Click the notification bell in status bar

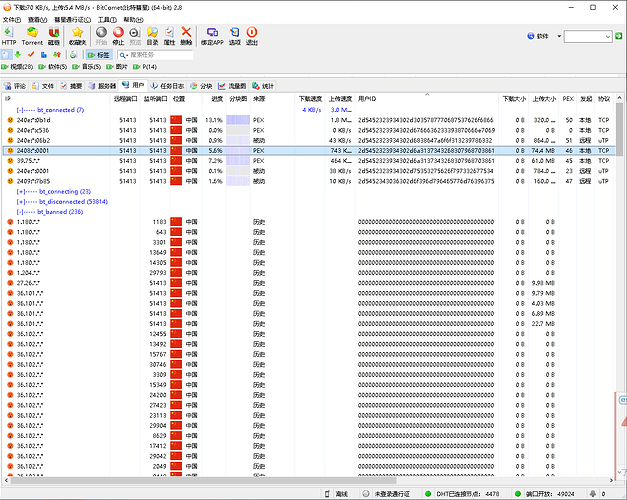pyautogui.click(x=593, y=494)
